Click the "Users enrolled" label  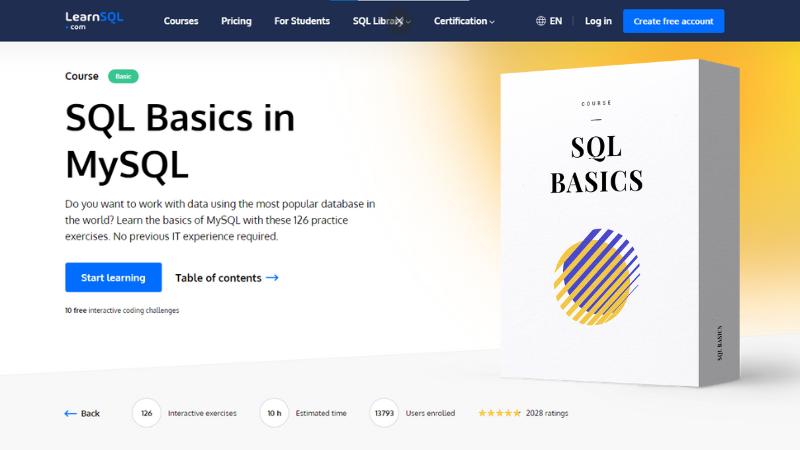pyautogui.click(x=430, y=413)
